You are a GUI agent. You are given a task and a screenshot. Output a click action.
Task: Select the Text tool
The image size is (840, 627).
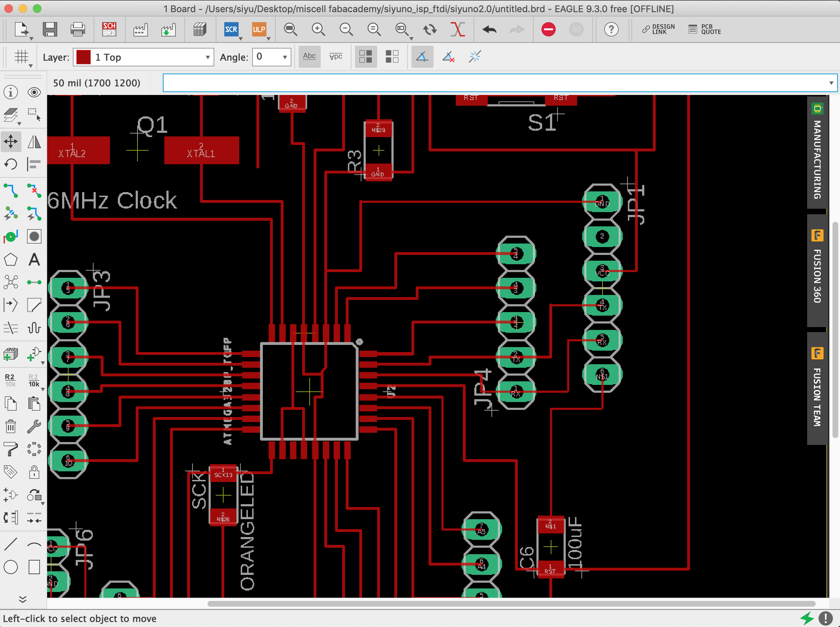coord(34,260)
